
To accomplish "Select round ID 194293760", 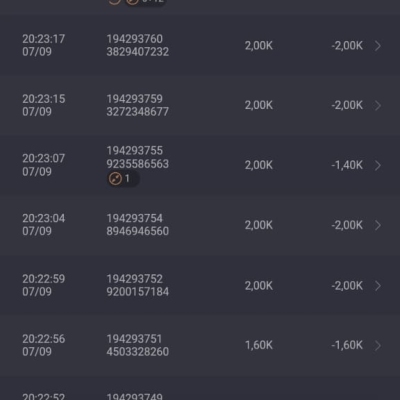I will (x=135, y=39).
